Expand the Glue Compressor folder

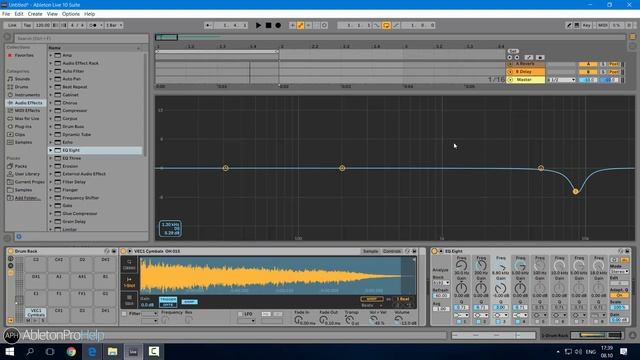pos(51,213)
